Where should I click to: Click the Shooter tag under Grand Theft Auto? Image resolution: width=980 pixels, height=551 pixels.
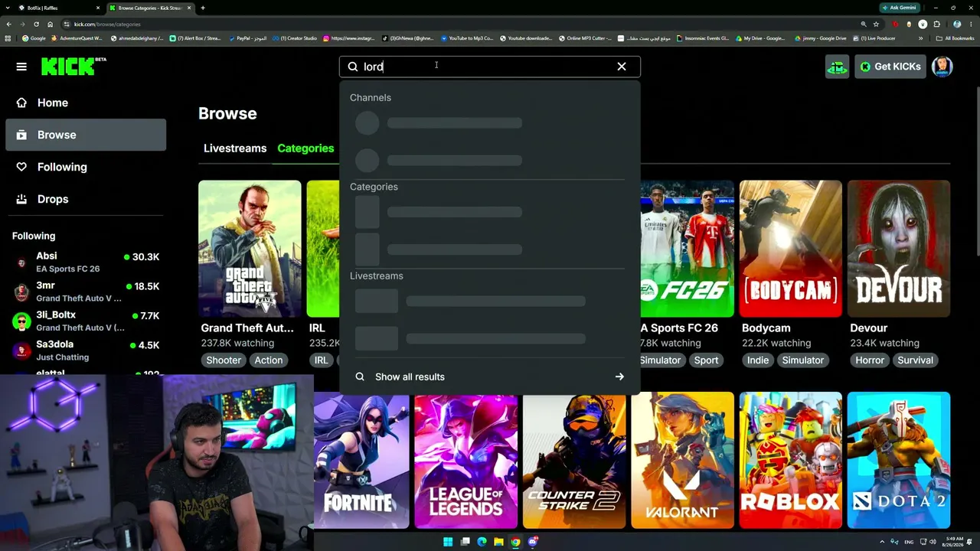[x=224, y=360]
